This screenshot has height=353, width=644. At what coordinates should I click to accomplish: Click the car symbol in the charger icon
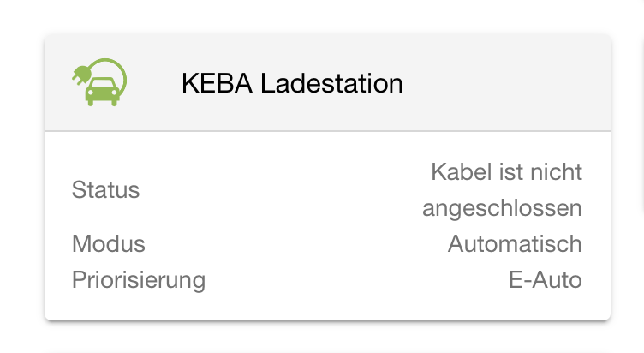point(101,91)
